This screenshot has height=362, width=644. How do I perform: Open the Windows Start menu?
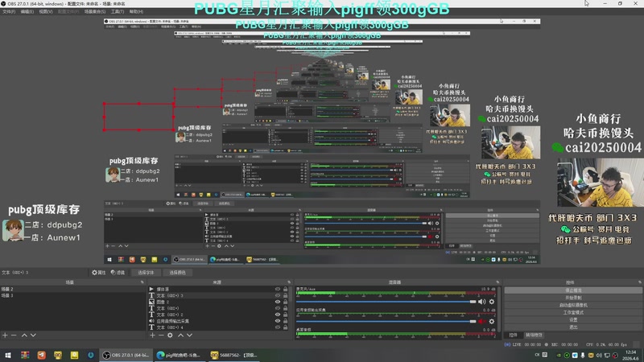[8, 355]
